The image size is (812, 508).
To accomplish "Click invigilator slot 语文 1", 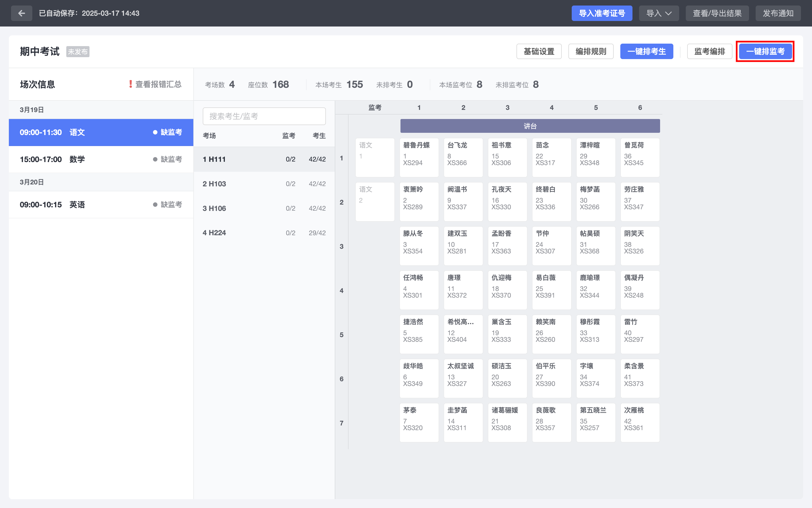I will 375,158.
